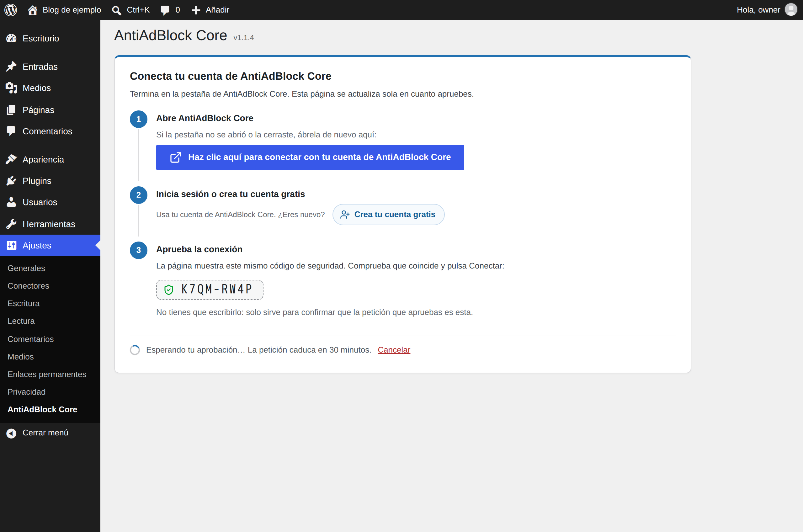Open Escritura settings submenu item
The width and height of the screenshot is (803, 532).
(x=24, y=303)
